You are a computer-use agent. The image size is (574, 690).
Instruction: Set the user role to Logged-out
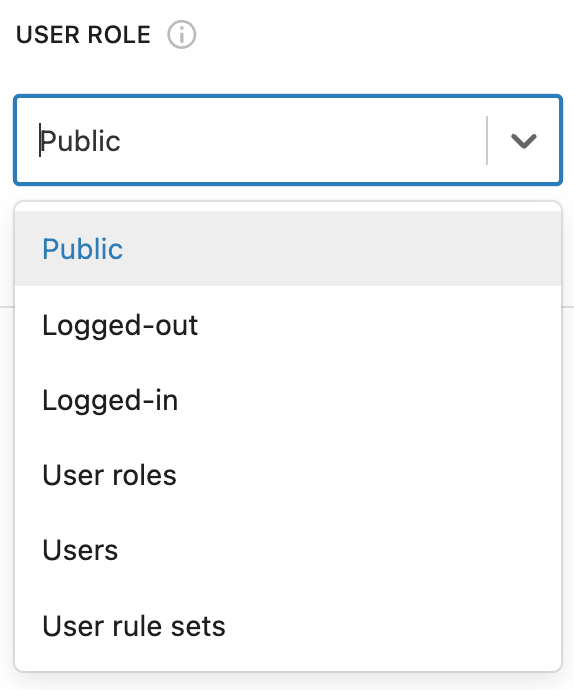tap(288, 325)
